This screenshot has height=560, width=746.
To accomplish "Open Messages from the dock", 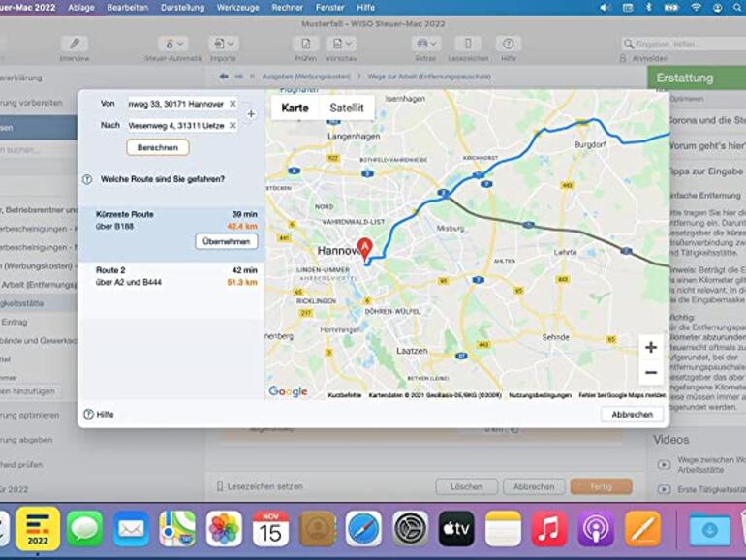I will 84,528.
